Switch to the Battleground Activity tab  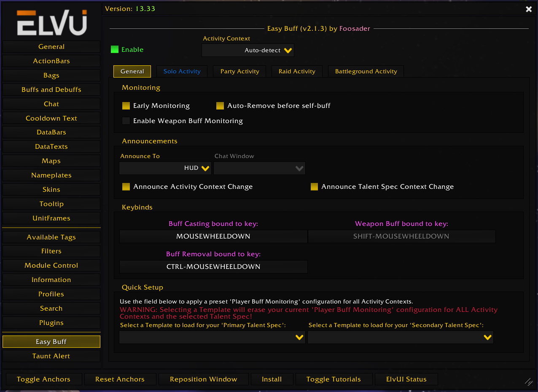point(366,71)
